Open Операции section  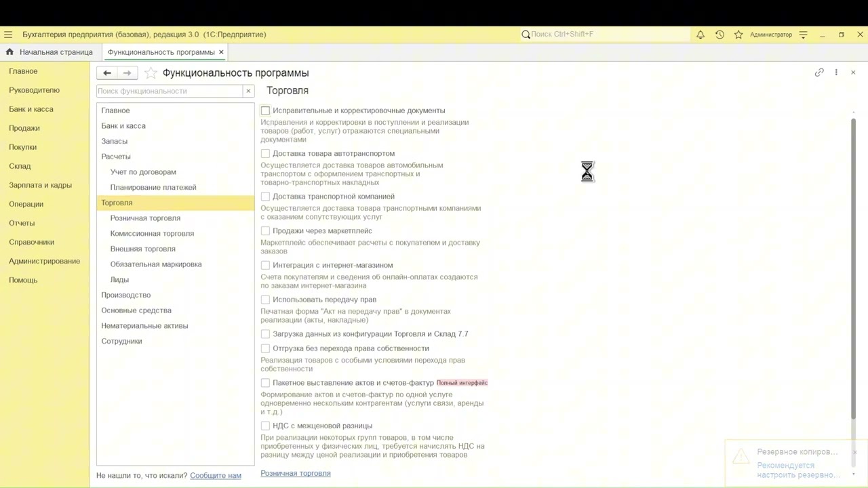pos(26,204)
